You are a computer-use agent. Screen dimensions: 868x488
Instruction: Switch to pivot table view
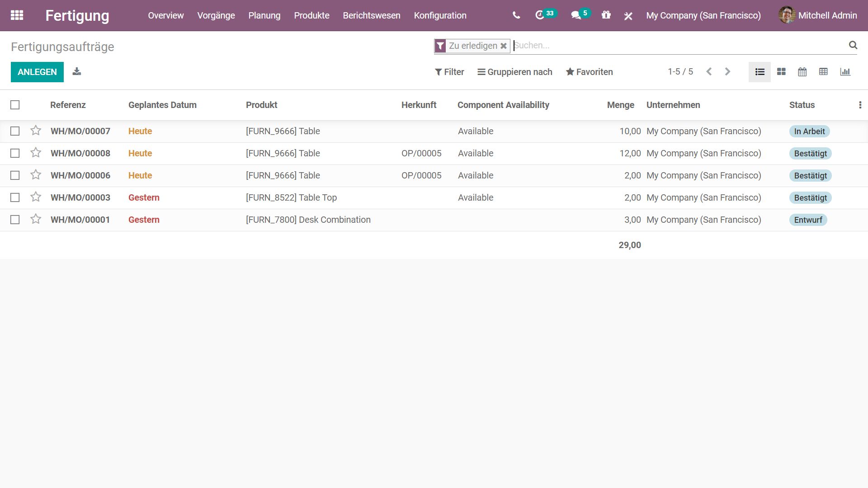823,72
